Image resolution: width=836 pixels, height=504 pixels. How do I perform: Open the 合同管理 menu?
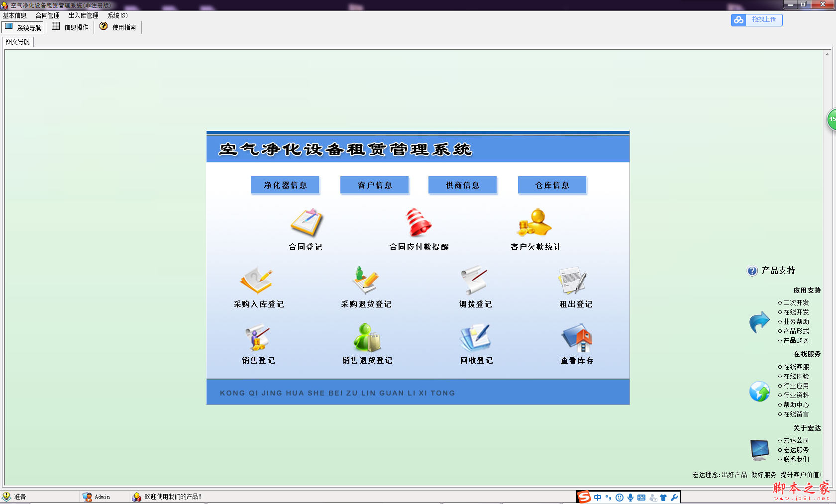pyautogui.click(x=47, y=15)
